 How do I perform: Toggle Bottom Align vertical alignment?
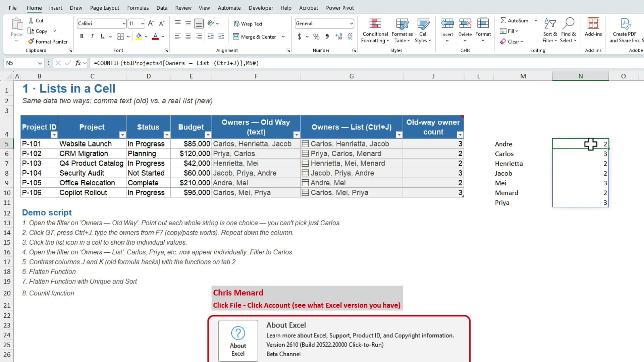[x=199, y=23]
